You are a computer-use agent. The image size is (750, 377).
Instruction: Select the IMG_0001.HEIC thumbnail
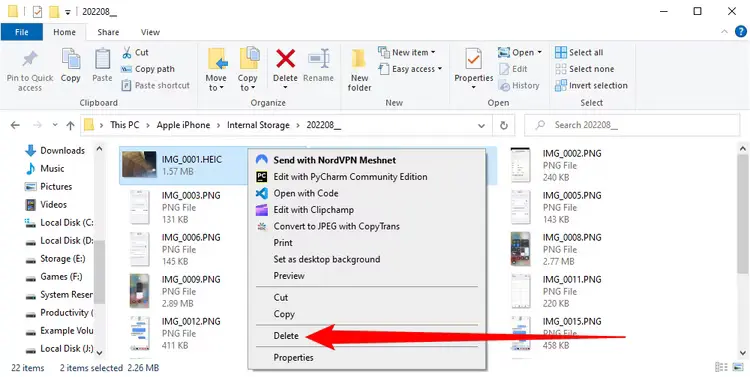pyautogui.click(x=139, y=165)
